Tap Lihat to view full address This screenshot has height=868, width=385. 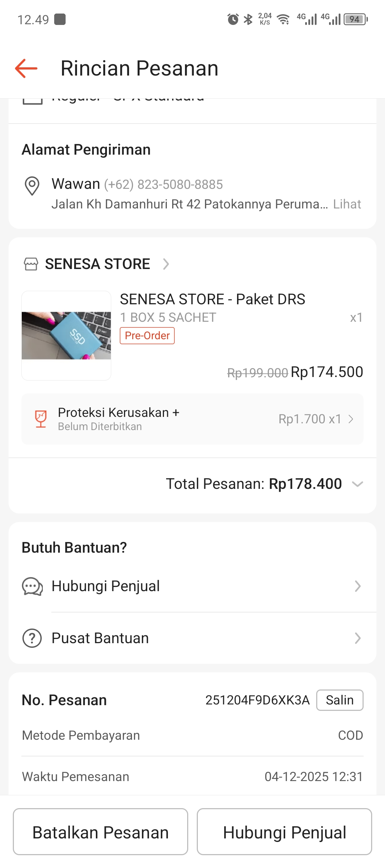(347, 204)
